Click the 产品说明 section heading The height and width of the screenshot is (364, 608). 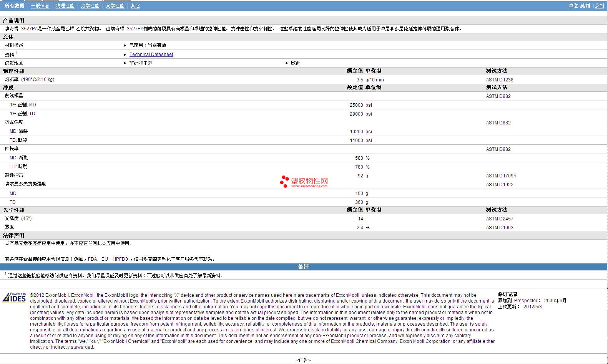point(13,20)
